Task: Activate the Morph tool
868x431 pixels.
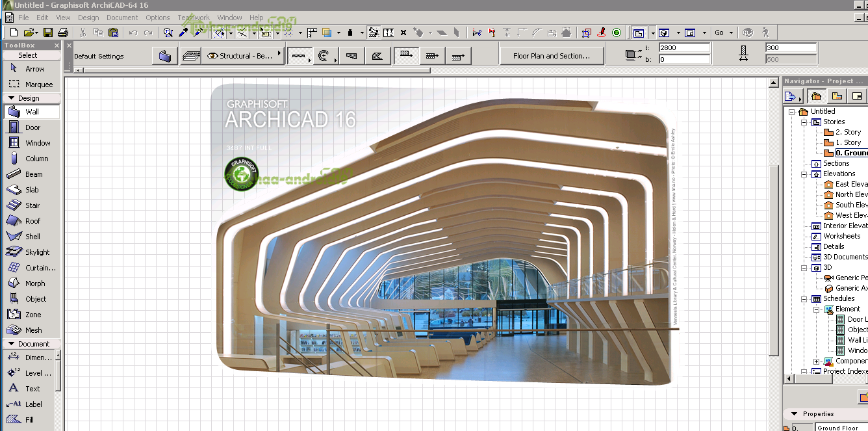Action: point(31,283)
